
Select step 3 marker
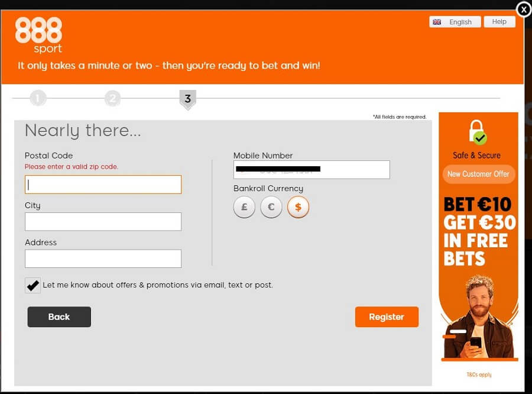(x=187, y=99)
